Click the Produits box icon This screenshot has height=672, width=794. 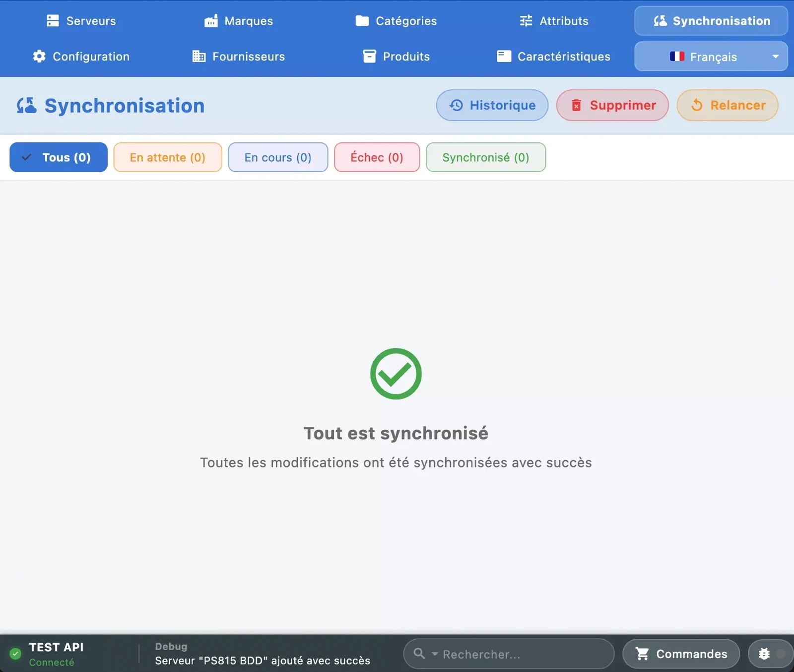(369, 56)
